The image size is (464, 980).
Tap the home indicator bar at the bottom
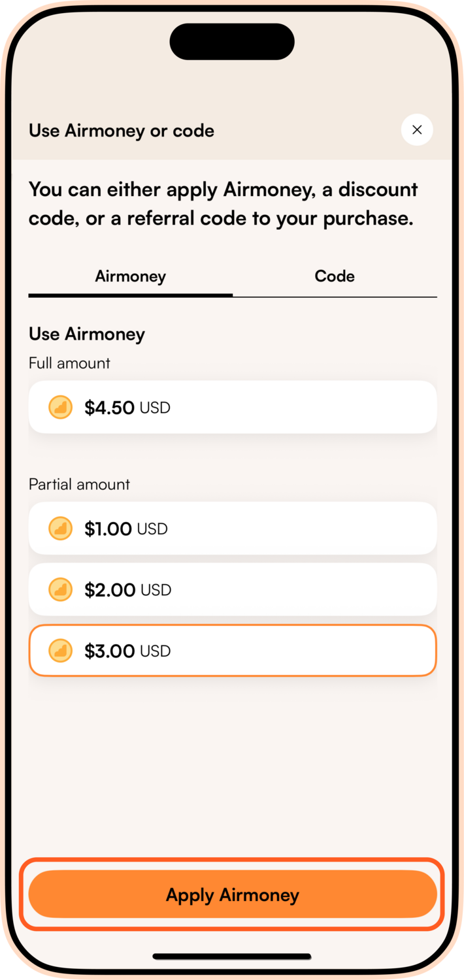[232, 956]
